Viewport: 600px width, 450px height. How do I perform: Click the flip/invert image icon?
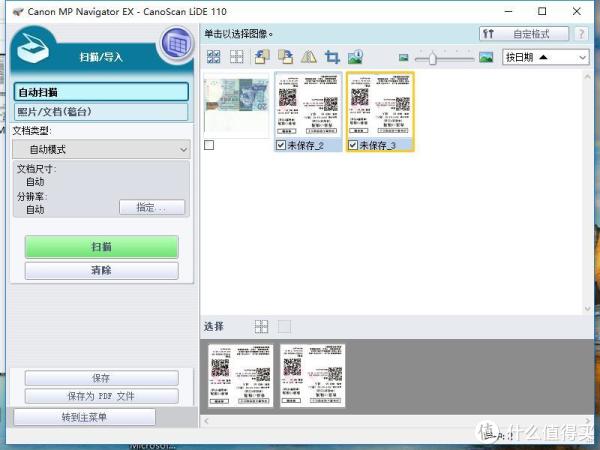[309, 57]
